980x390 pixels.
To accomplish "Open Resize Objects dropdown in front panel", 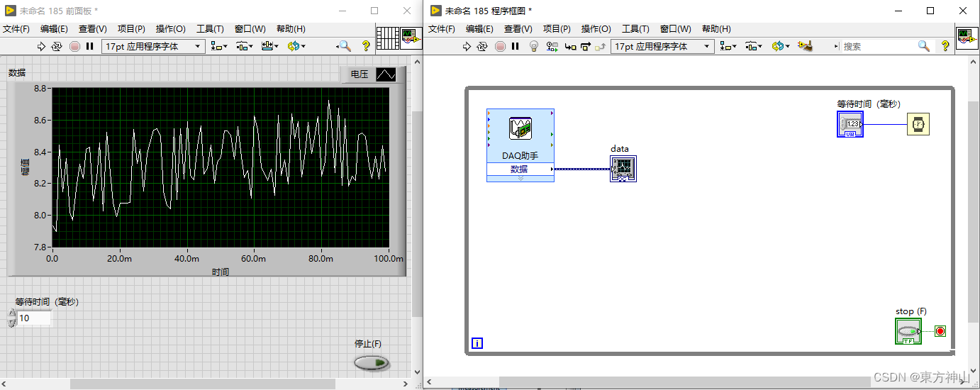I will point(269,46).
